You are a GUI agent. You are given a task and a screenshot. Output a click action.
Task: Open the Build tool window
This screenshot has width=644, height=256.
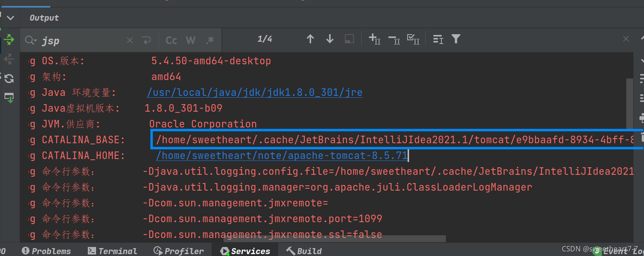304,251
